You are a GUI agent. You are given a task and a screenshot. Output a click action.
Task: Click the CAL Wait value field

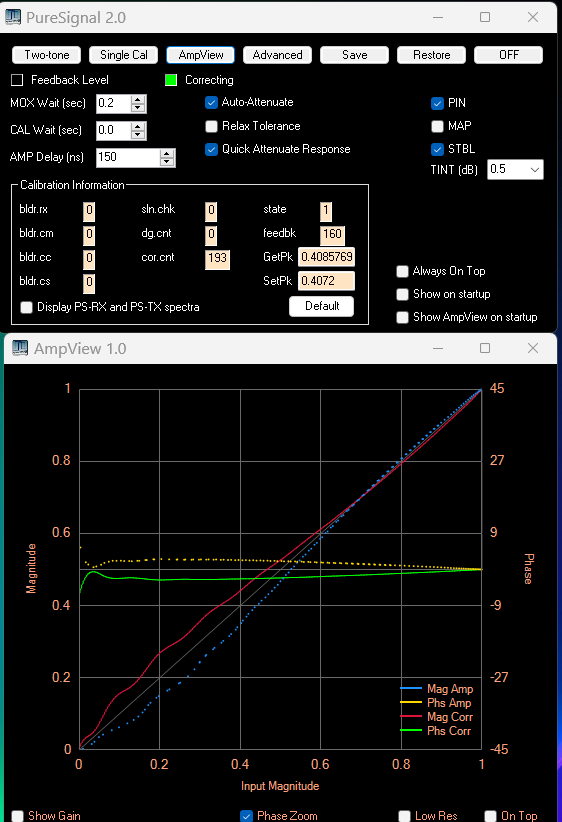coord(114,131)
